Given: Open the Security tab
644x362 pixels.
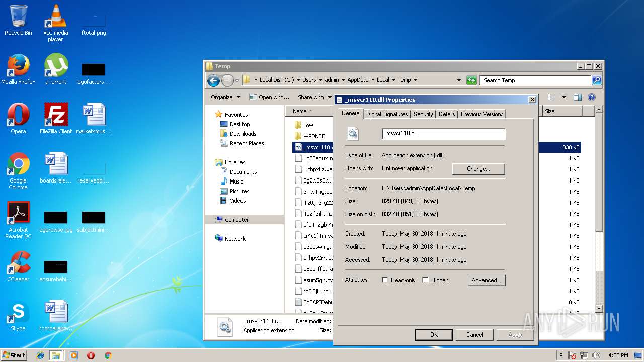Looking at the screenshot, I should (423, 114).
